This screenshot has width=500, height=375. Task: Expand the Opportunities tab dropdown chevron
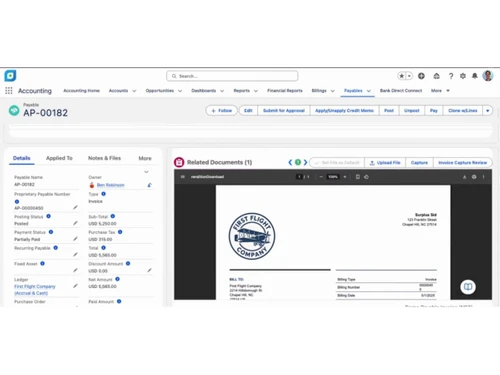click(180, 91)
